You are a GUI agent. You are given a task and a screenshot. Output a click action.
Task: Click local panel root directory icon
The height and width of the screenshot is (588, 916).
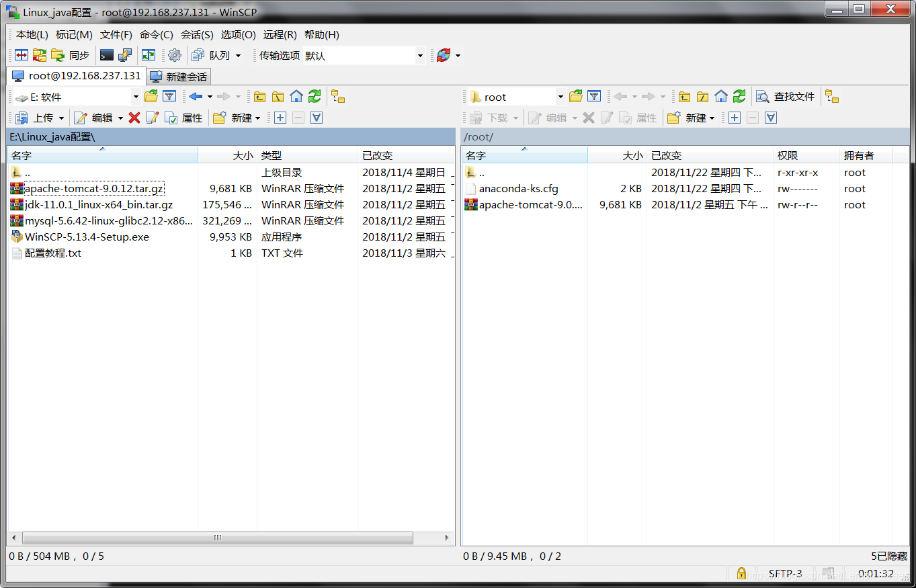[x=278, y=97]
